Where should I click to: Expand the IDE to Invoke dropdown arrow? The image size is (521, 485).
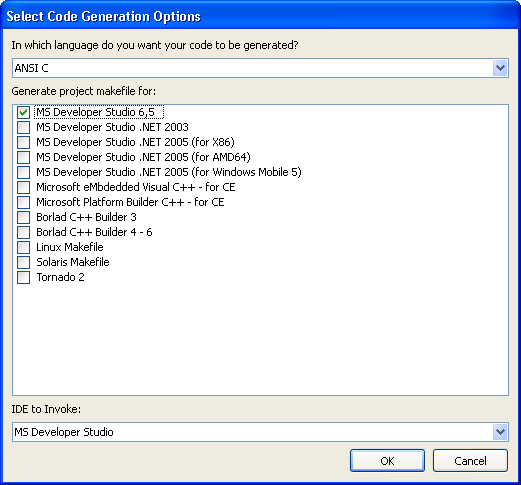[500, 432]
